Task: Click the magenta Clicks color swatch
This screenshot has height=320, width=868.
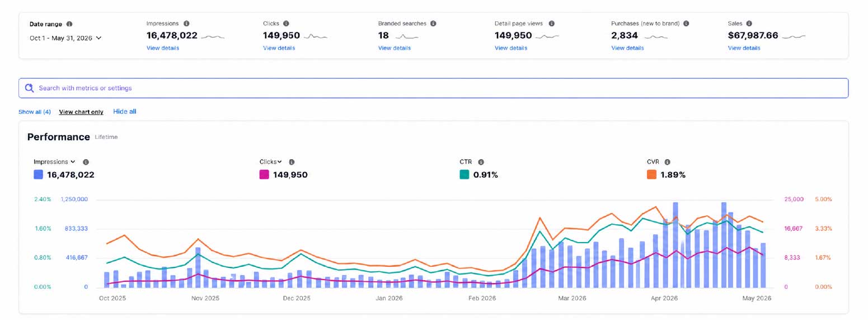Action: (264, 175)
